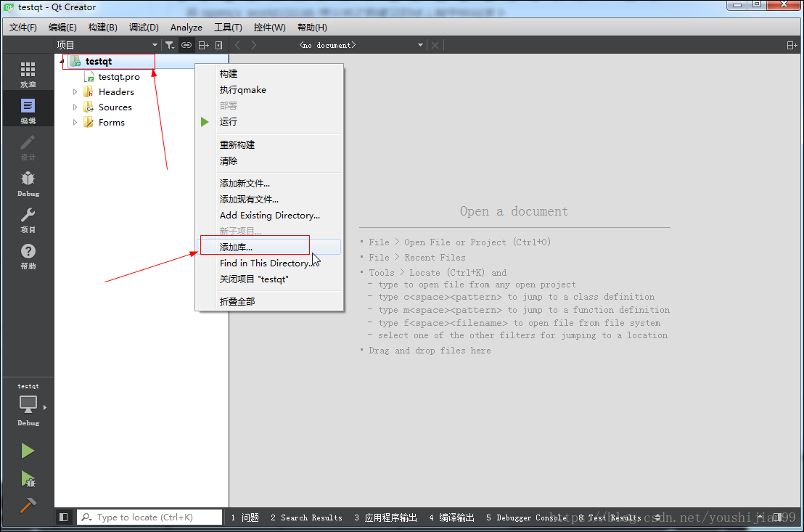Open the Compile Output pane
This screenshot has width=804, height=532.
[x=452, y=517]
